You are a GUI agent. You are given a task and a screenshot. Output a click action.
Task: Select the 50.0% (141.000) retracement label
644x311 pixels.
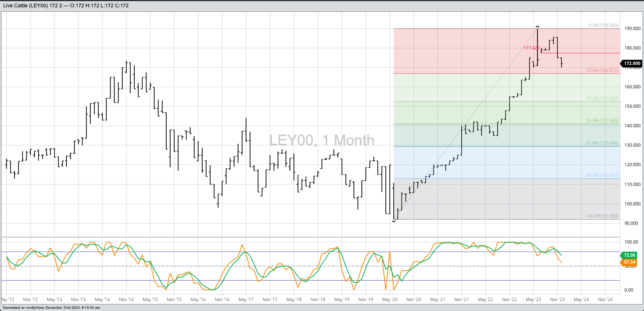pyautogui.click(x=602, y=121)
